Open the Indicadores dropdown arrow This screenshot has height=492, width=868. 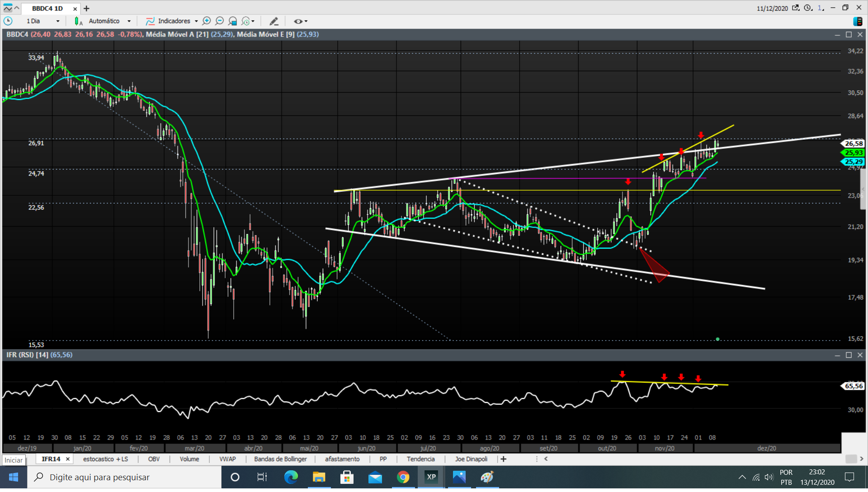[196, 21]
